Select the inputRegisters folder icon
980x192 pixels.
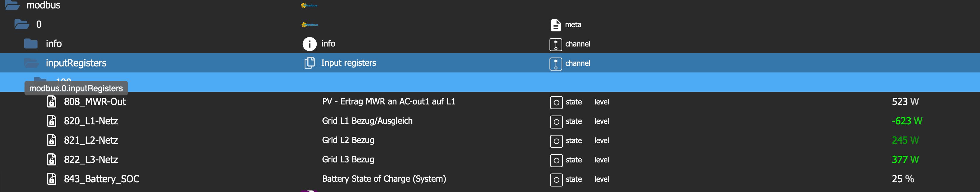(x=31, y=63)
